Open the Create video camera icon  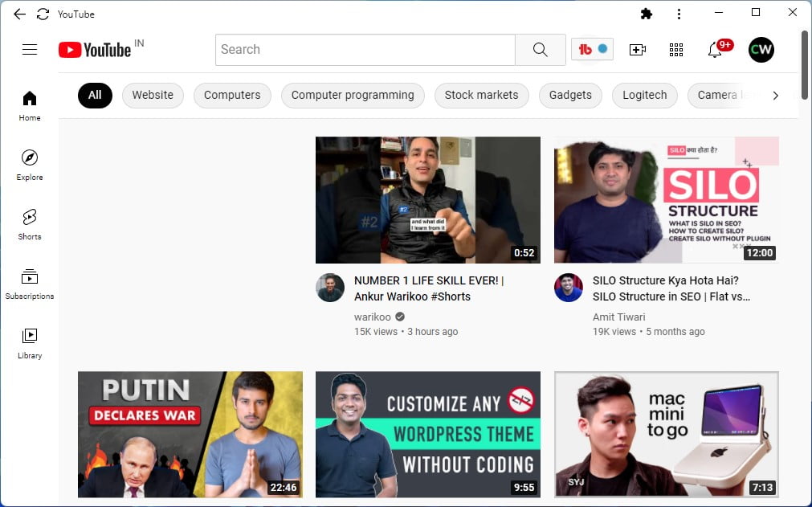(x=637, y=49)
